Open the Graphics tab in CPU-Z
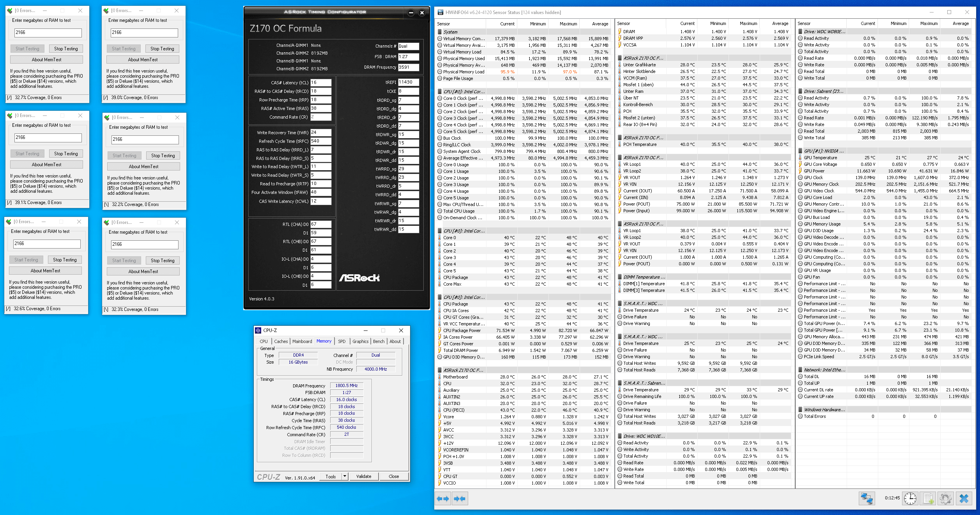980x515 pixels. [x=361, y=341]
